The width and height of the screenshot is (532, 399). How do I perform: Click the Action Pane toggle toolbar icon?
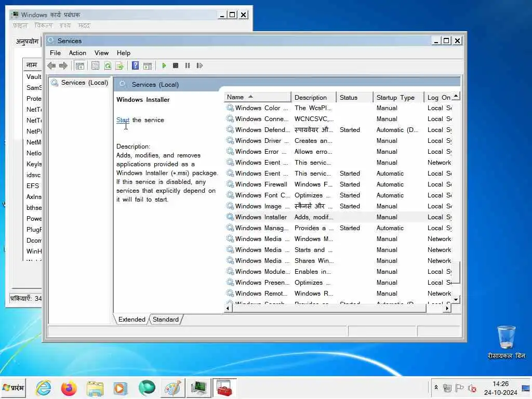(x=148, y=66)
